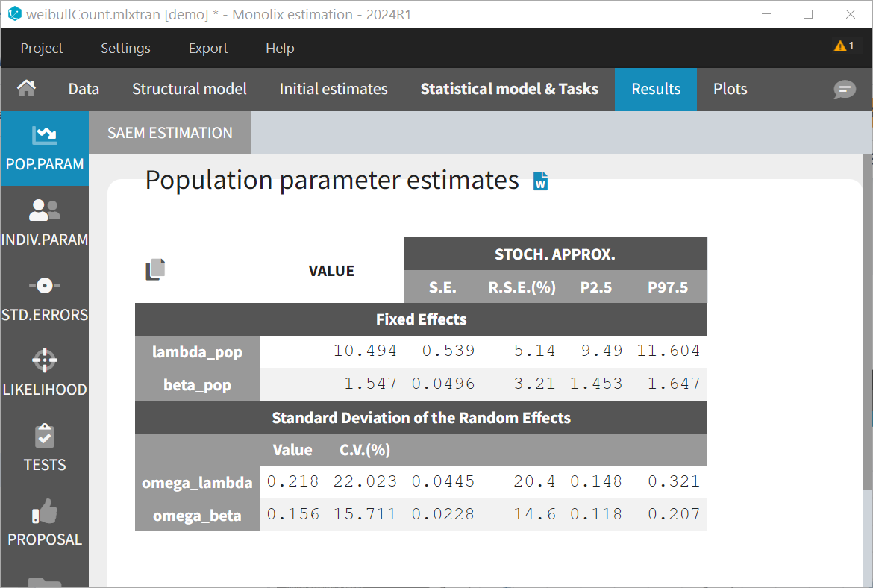View the PROPOSAL sidebar section

(x=44, y=523)
